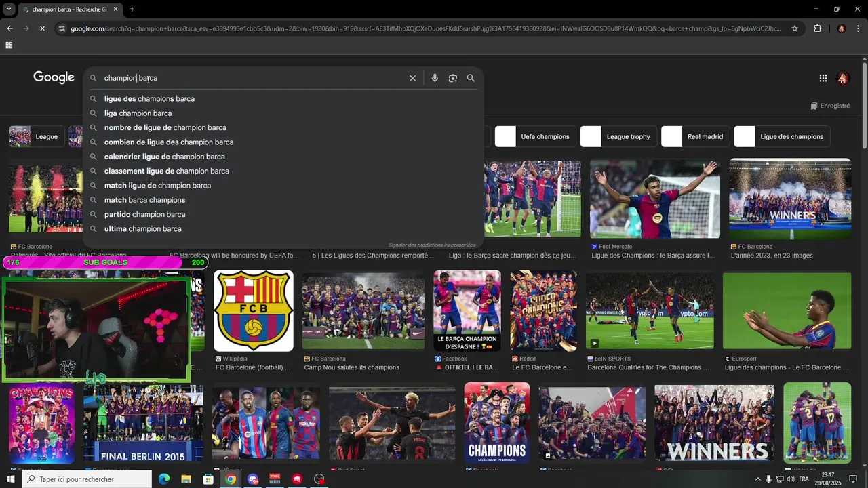Filter images by "League" chip
The height and width of the screenshot is (488, 868).
coord(37,136)
